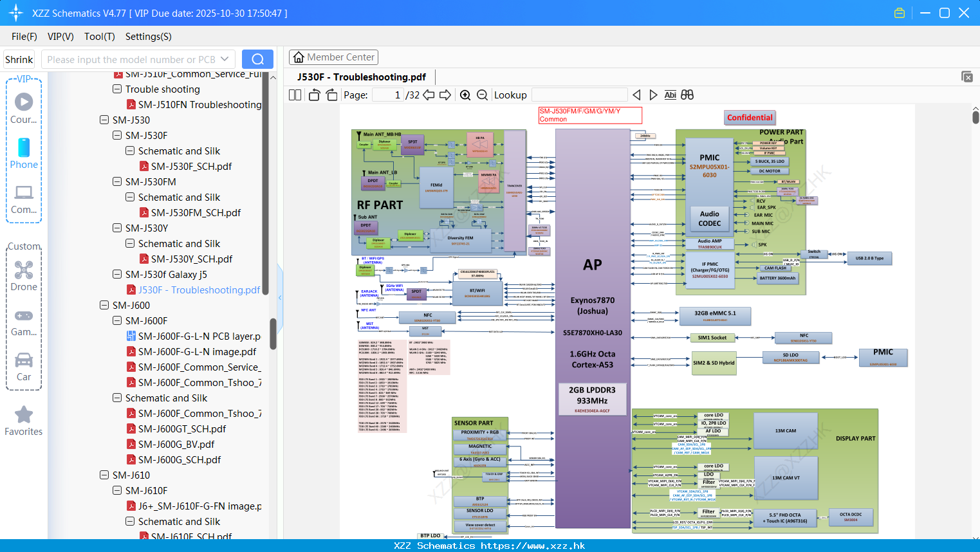
Task: Collapse the SM-J530FM tree node
Action: 117,181
